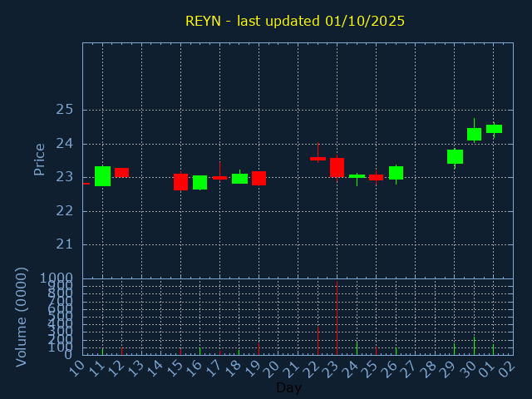Screen dimensions: 532x399
Task: Click the Volume (0000) axis title
Action: 22,317
